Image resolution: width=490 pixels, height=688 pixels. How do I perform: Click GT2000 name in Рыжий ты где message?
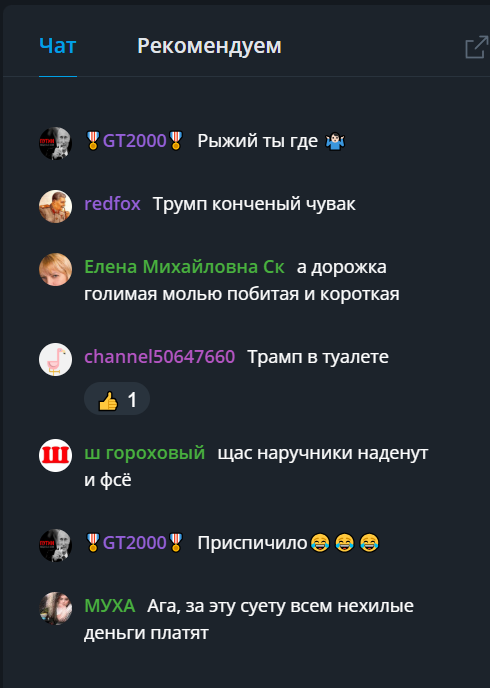(x=134, y=141)
